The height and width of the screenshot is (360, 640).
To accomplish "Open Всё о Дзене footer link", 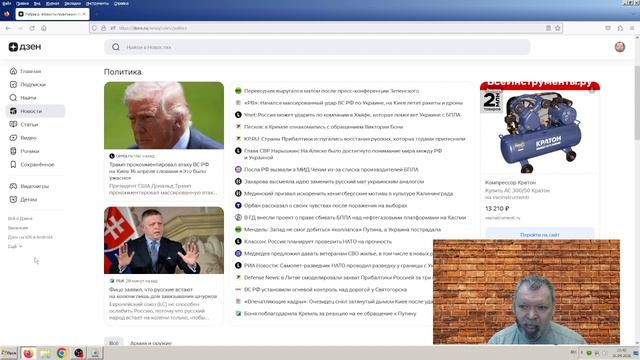I will pos(20,218).
